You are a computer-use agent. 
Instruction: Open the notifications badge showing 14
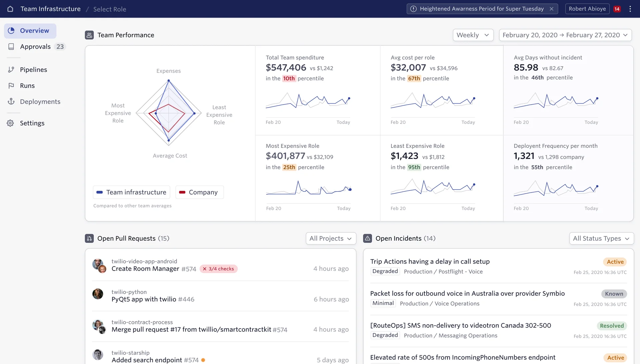(617, 9)
